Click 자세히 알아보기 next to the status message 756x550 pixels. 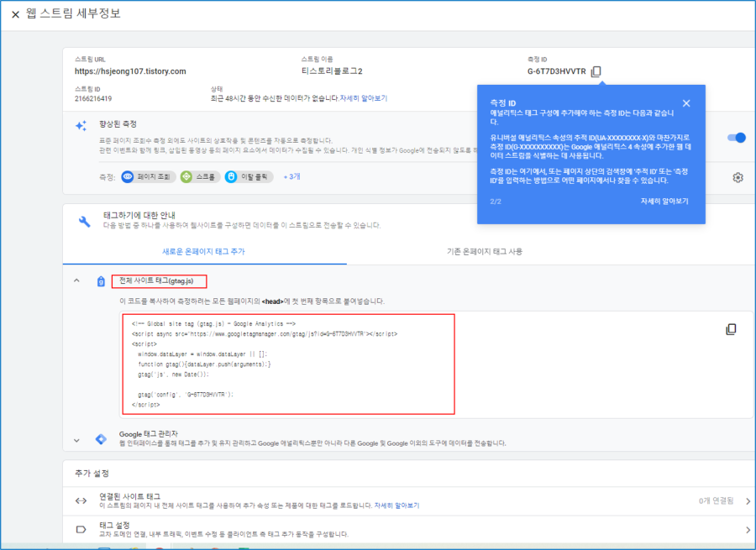[363, 98]
